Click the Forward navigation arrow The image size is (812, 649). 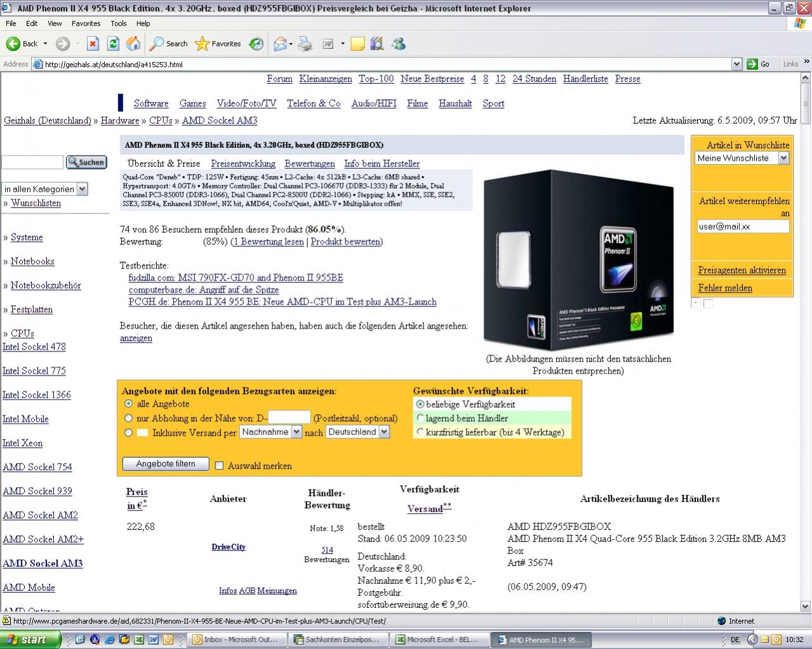[x=62, y=44]
